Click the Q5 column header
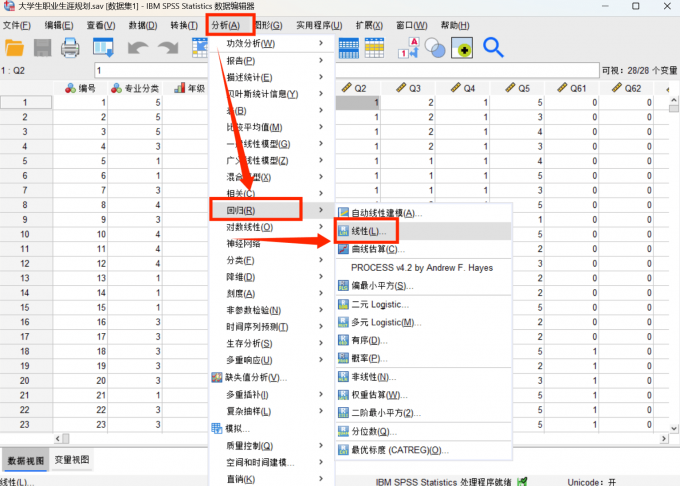 (517, 88)
